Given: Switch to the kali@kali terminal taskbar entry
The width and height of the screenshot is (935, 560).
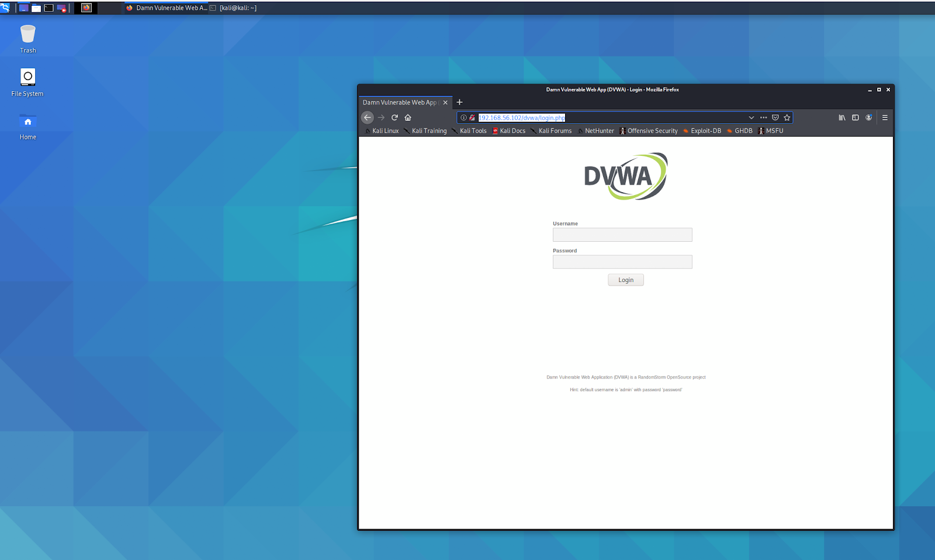Looking at the screenshot, I should [x=234, y=8].
